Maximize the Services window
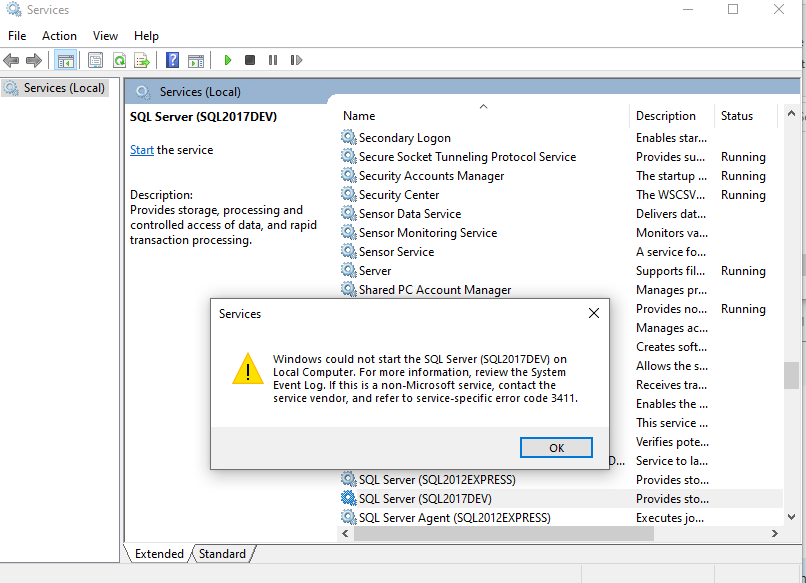 coord(733,9)
